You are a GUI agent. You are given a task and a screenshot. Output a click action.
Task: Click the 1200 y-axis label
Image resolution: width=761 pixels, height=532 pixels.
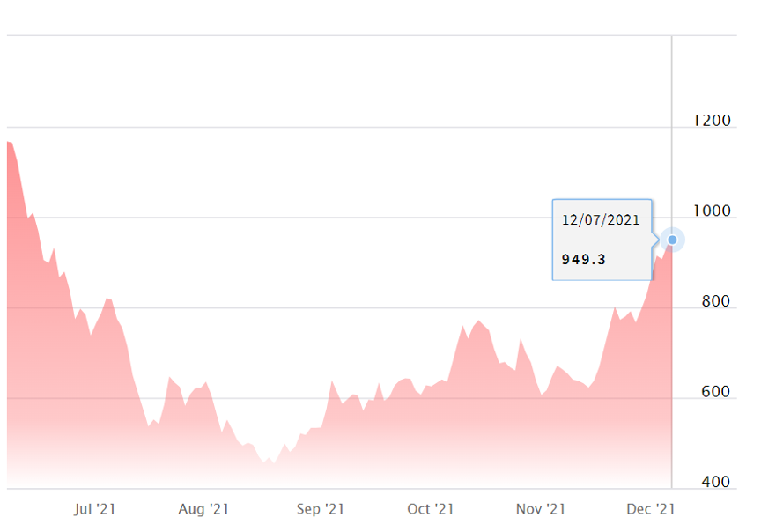[x=710, y=121]
